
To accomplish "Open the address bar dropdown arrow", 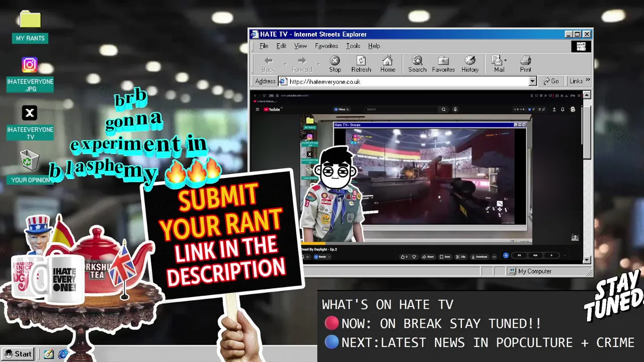I will coord(532,81).
